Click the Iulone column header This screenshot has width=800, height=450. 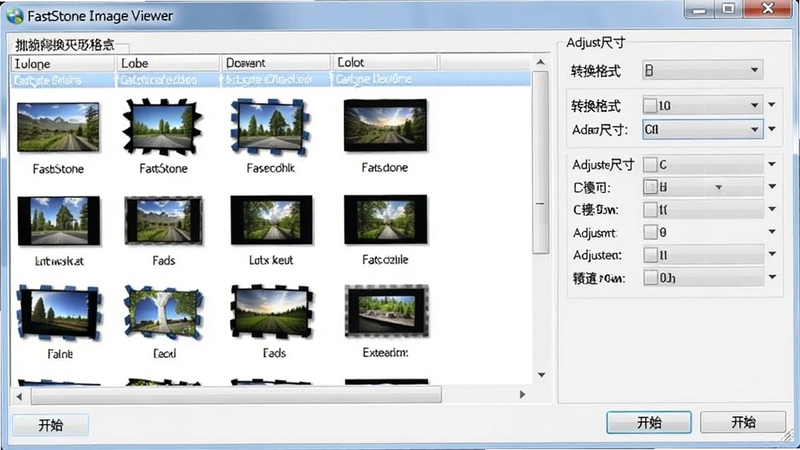coord(62,64)
